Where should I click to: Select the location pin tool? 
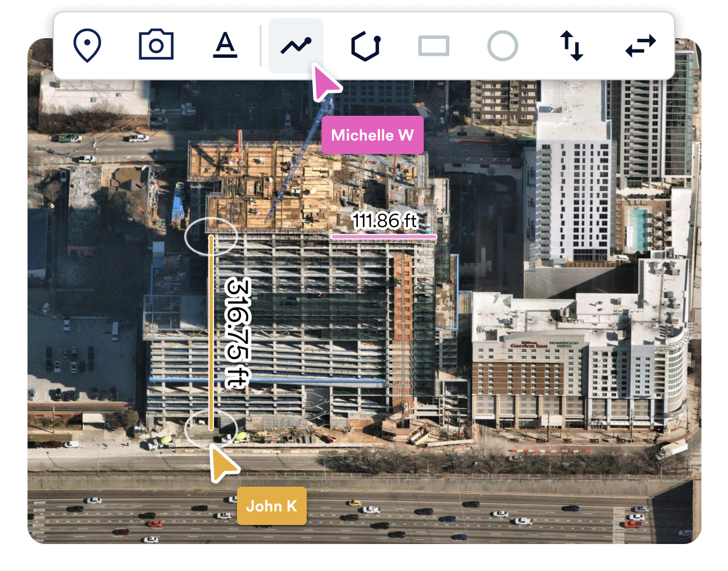click(87, 46)
